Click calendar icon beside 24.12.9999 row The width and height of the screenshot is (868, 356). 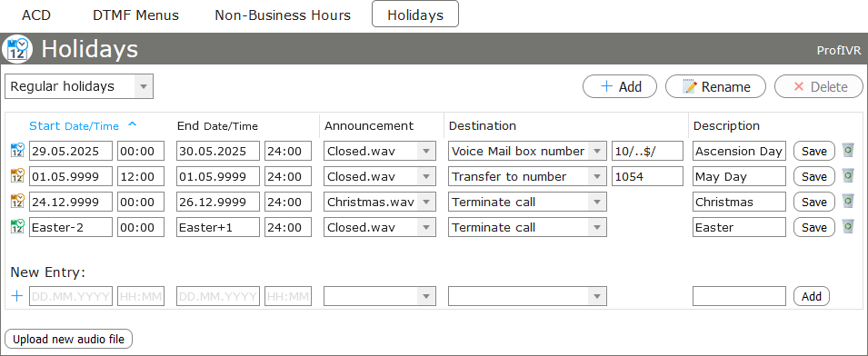(17, 201)
